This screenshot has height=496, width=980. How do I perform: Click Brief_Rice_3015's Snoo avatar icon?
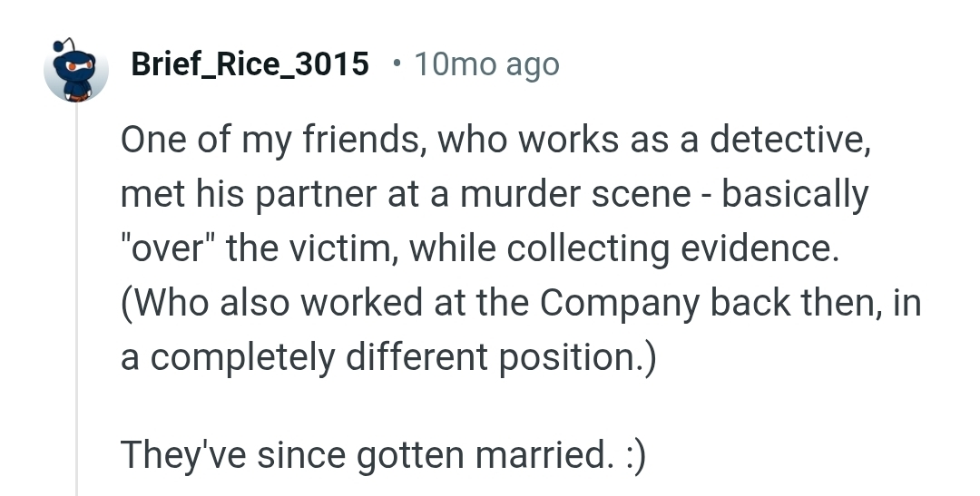tap(76, 71)
